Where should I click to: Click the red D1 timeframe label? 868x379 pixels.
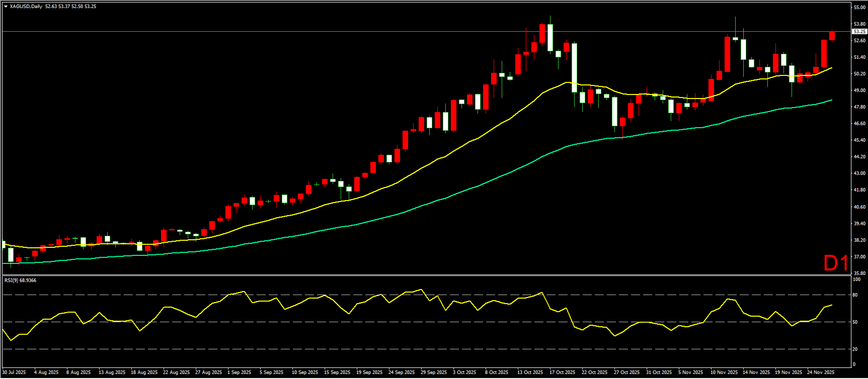tap(835, 263)
